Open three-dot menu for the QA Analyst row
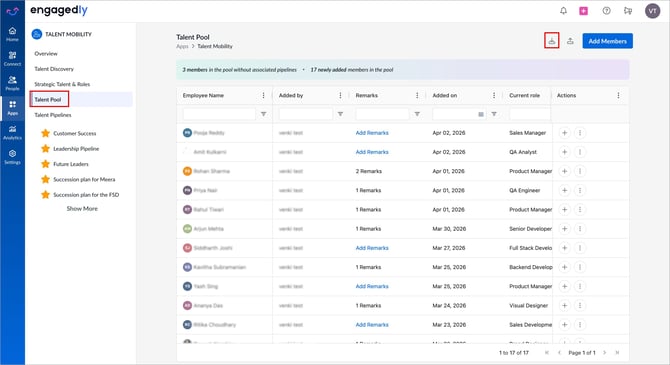This screenshot has height=365, width=670. tap(580, 152)
